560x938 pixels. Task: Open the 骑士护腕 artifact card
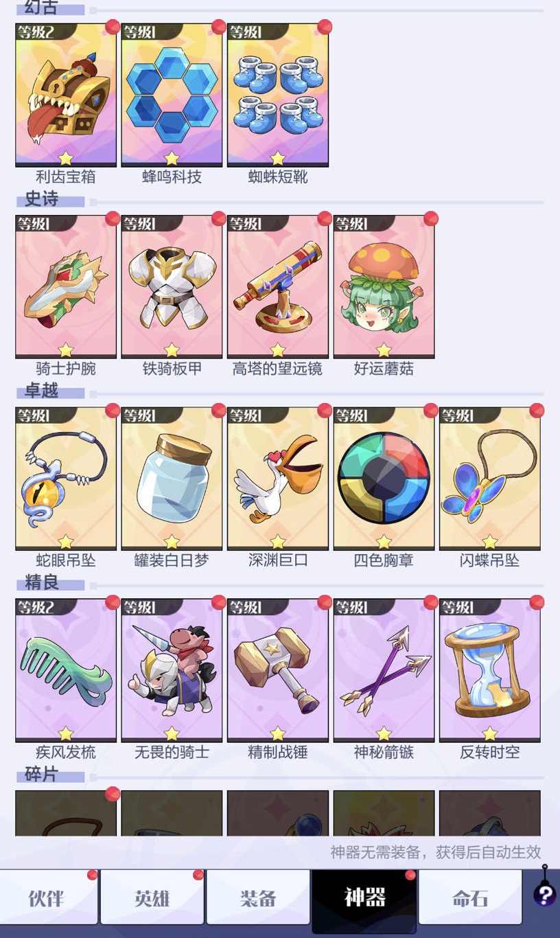pos(66,286)
